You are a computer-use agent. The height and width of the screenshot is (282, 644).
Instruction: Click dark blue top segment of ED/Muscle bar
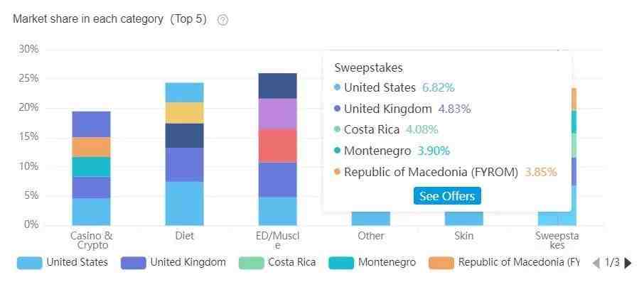(x=278, y=86)
